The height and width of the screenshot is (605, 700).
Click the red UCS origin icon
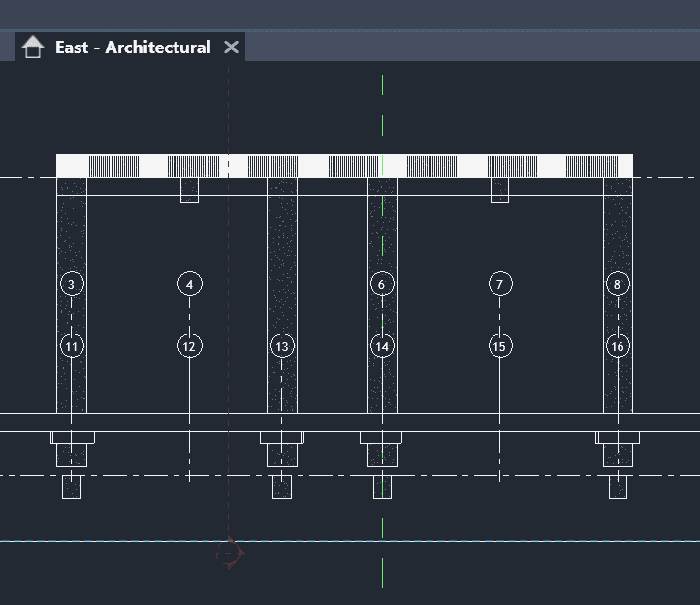[x=230, y=555]
